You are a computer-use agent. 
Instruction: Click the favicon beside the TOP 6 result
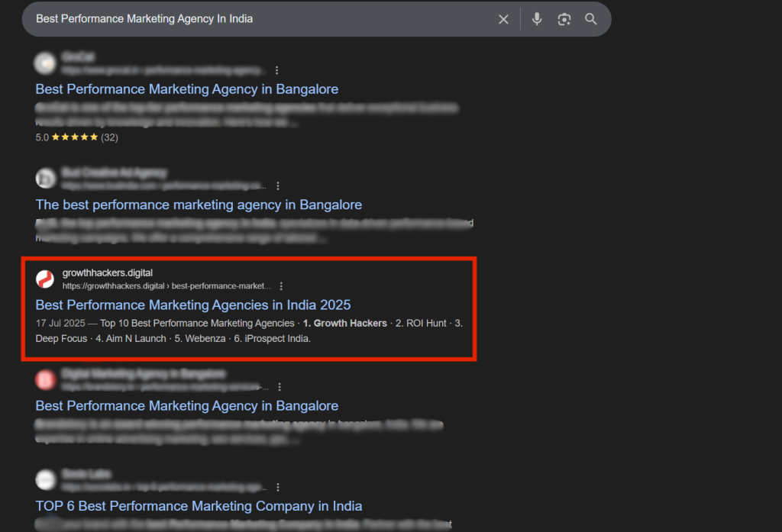[x=45, y=480]
